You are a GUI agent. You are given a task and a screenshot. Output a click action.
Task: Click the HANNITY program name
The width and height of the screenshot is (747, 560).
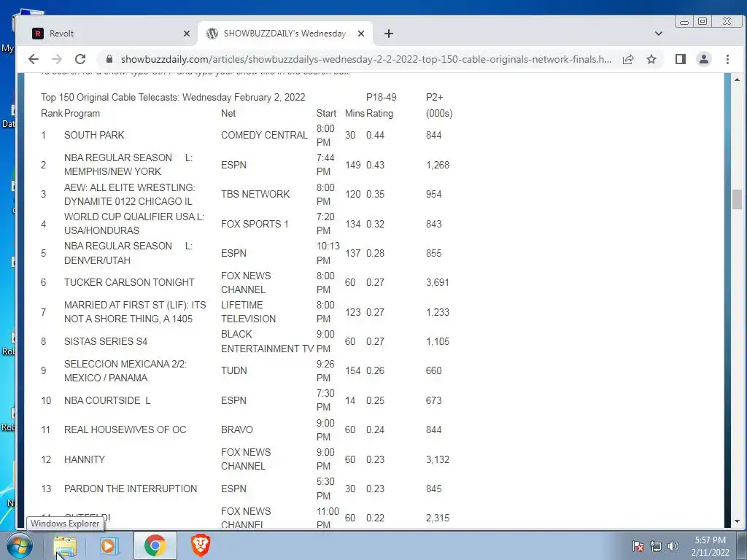tap(85, 459)
